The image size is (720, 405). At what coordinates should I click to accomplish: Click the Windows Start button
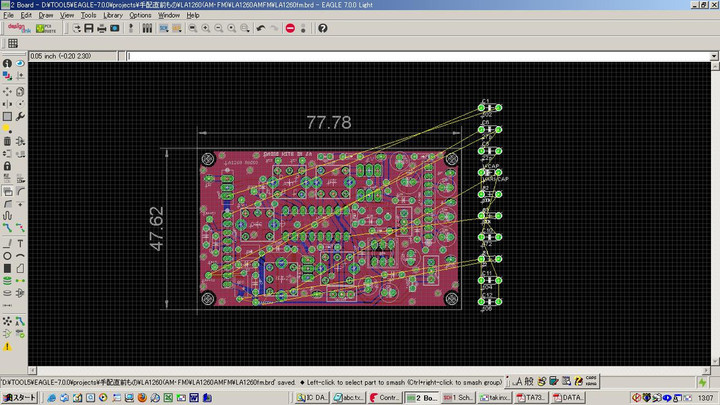click(x=18, y=397)
